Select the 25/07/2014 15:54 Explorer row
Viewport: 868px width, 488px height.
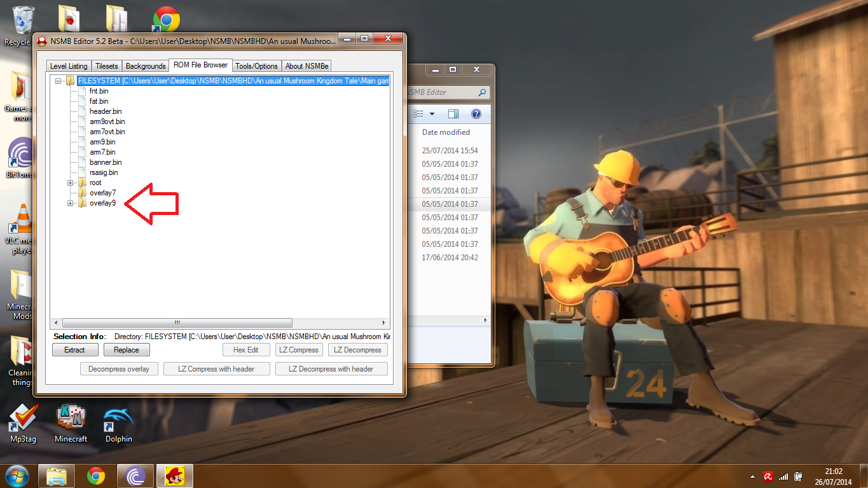point(450,151)
